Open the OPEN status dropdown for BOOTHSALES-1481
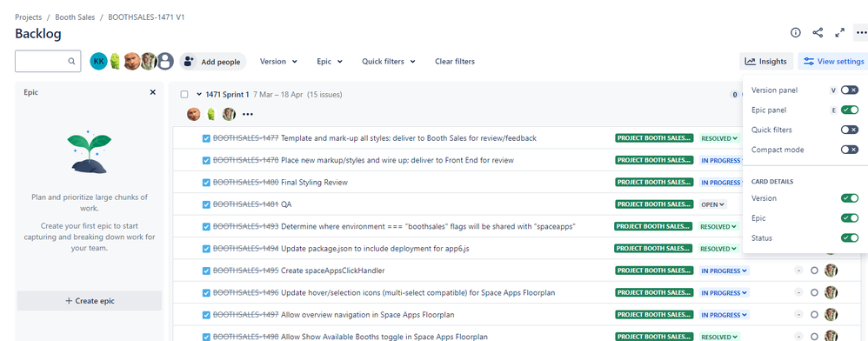 pyautogui.click(x=712, y=204)
